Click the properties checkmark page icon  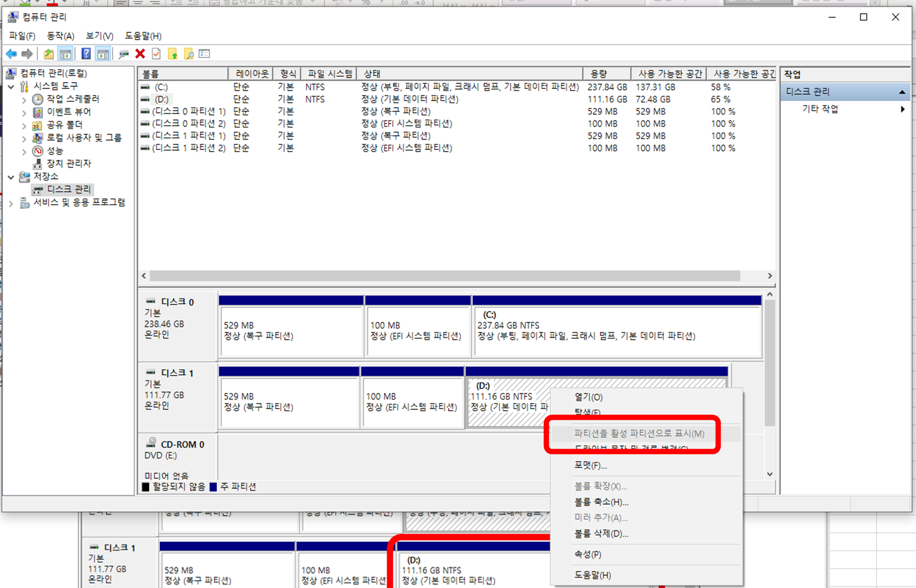tap(156, 54)
